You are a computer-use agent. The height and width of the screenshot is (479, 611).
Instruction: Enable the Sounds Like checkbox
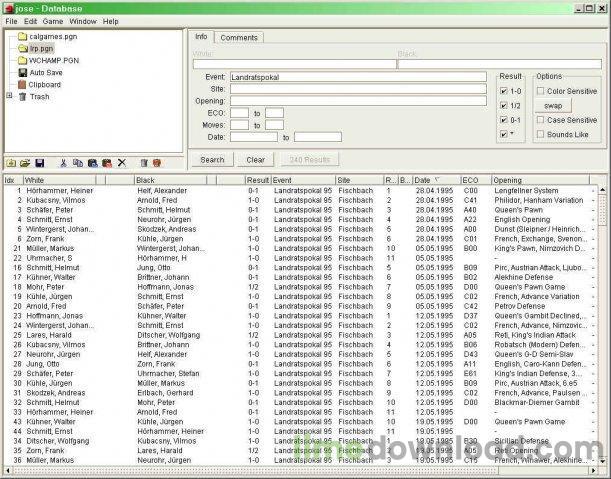point(540,134)
